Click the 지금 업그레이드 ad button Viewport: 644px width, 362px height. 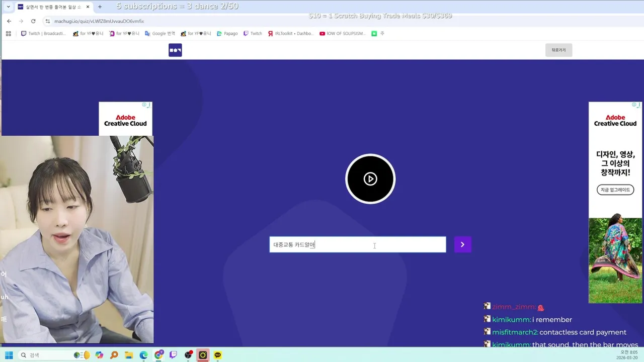point(615,190)
